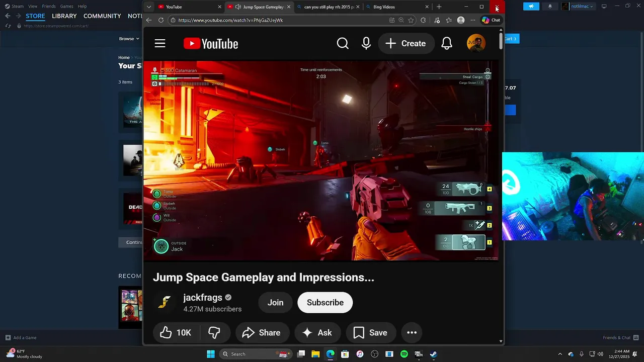This screenshot has height=362, width=644.
Task: Save the video to a playlist
Action: 371,332
